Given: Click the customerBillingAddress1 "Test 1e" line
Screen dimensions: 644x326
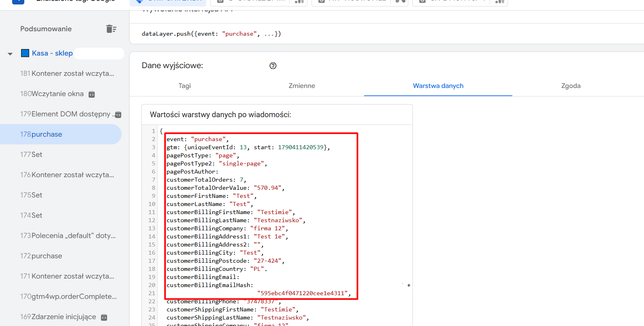Looking at the screenshot, I should coord(227,236).
